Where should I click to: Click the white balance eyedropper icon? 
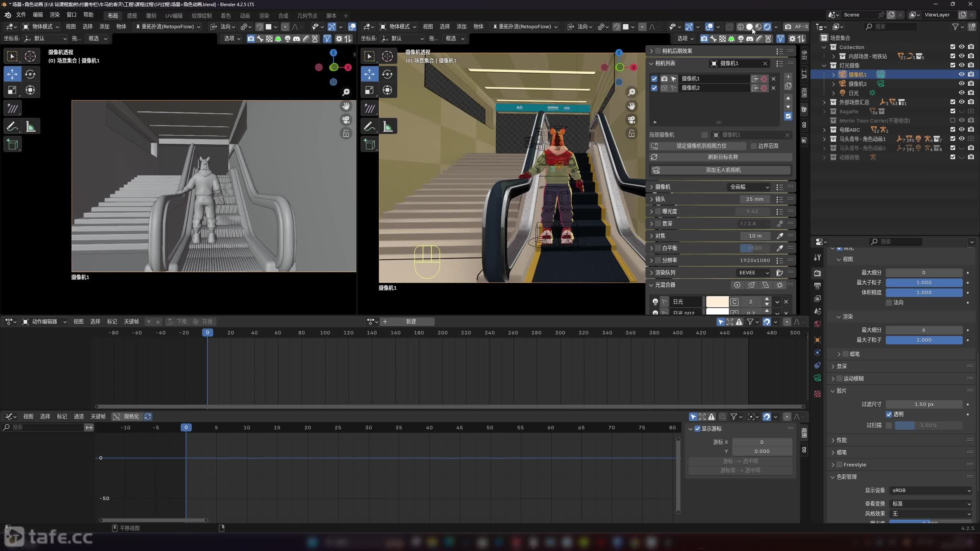[x=779, y=248]
